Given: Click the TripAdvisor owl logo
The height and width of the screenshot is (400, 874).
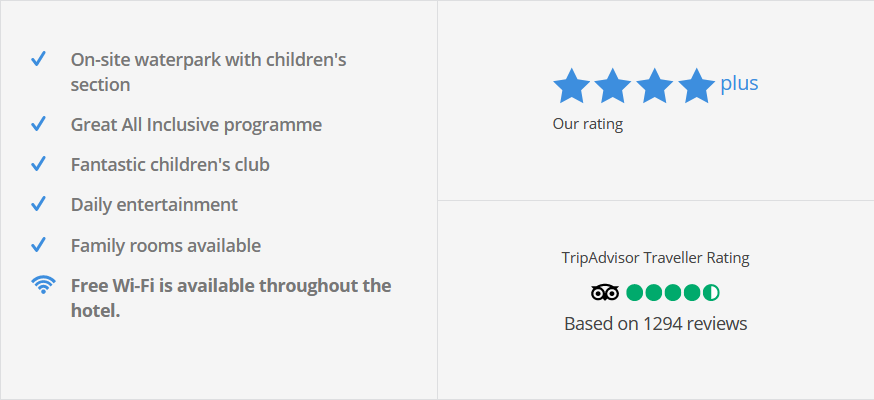Looking at the screenshot, I should (x=605, y=293).
